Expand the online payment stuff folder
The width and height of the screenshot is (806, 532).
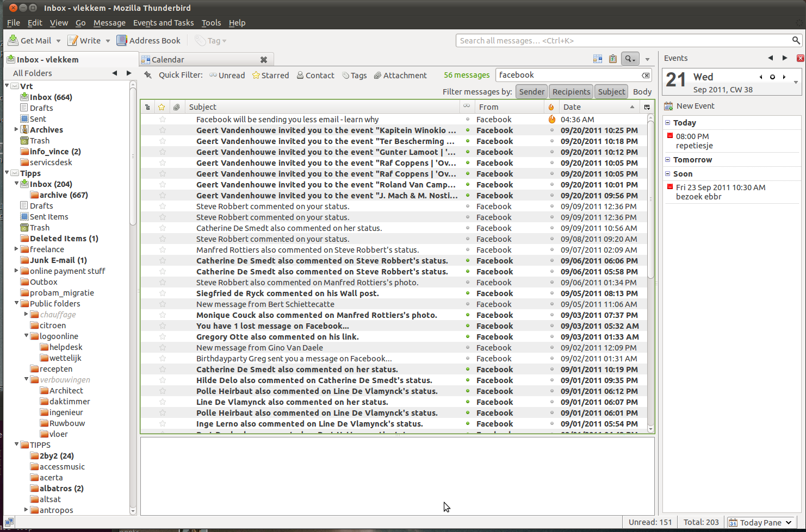click(x=16, y=271)
